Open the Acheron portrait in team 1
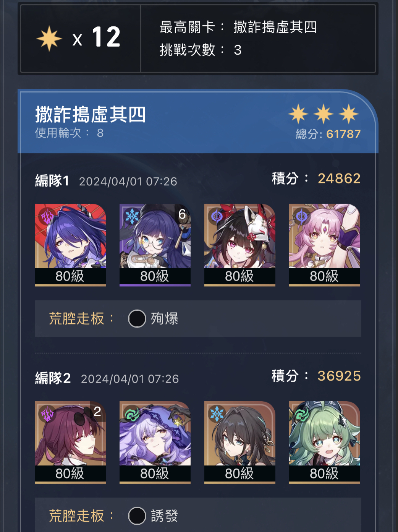 (x=70, y=245)
